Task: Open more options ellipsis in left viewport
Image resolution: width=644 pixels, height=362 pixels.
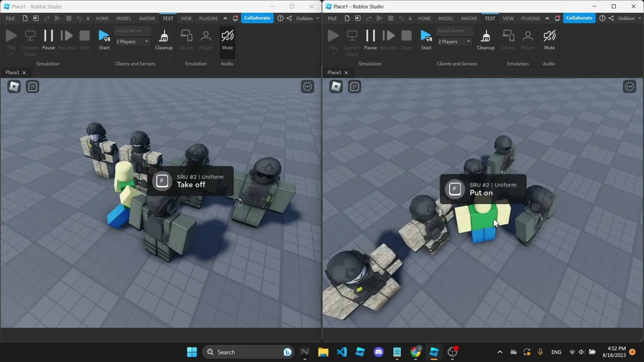Action: (307, 86)
